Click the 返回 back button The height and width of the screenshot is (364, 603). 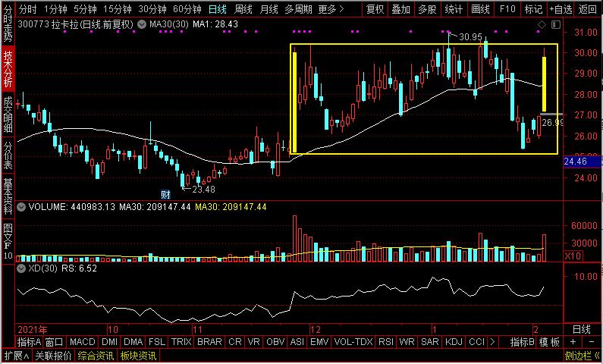point(588,9)
